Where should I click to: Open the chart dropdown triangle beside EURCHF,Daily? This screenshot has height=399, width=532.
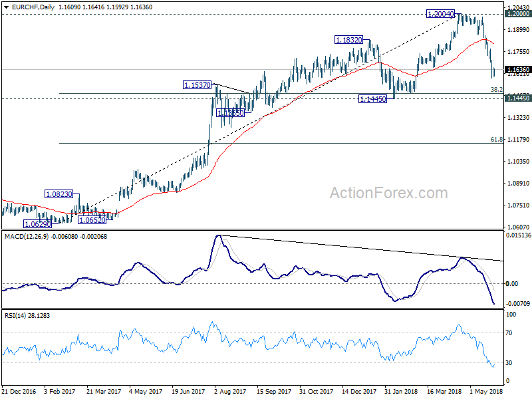(x=6, y=7)
